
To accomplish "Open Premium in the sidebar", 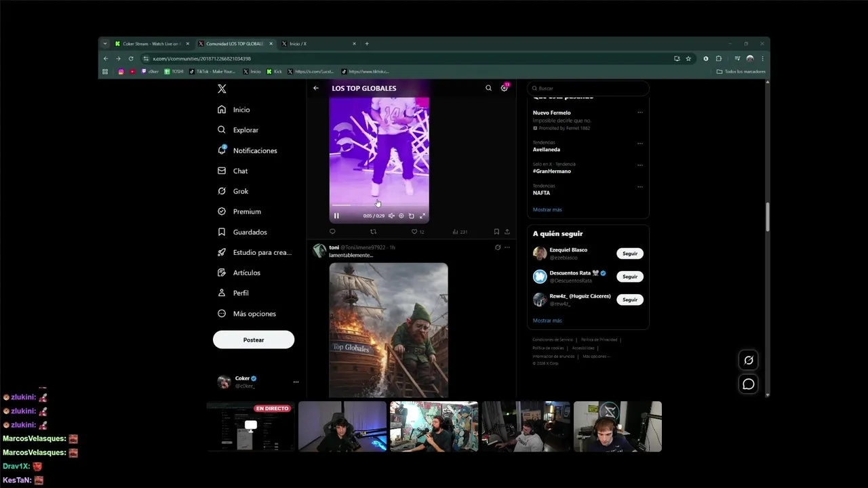I will coord(239,211).
